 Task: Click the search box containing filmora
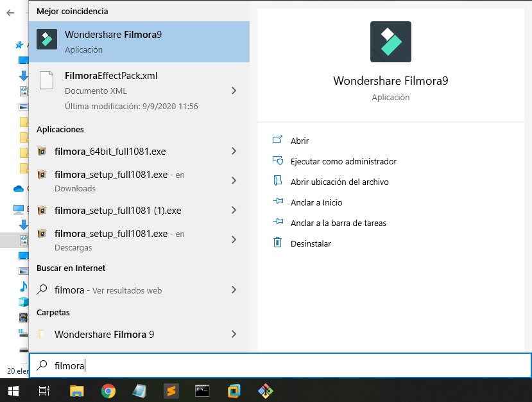[280, 365]
